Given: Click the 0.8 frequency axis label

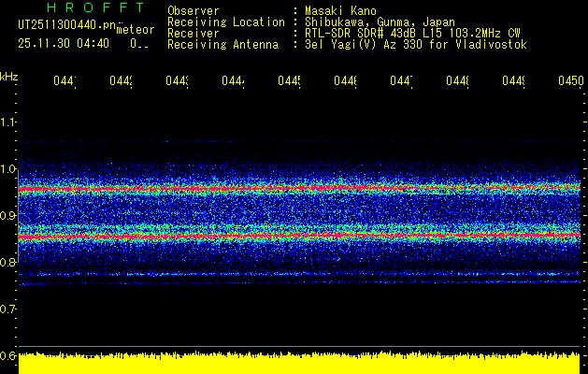Looking at the screenshot, I should (8, 262).
